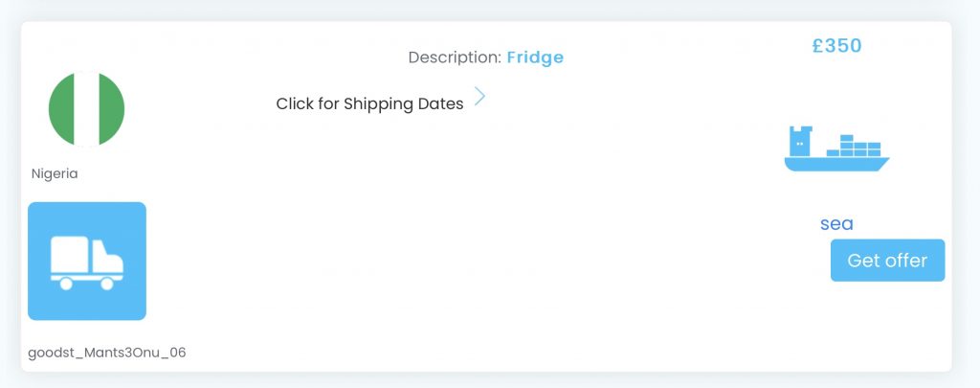
Task: Click the flag's left green stripe
Action: point(60,109)
